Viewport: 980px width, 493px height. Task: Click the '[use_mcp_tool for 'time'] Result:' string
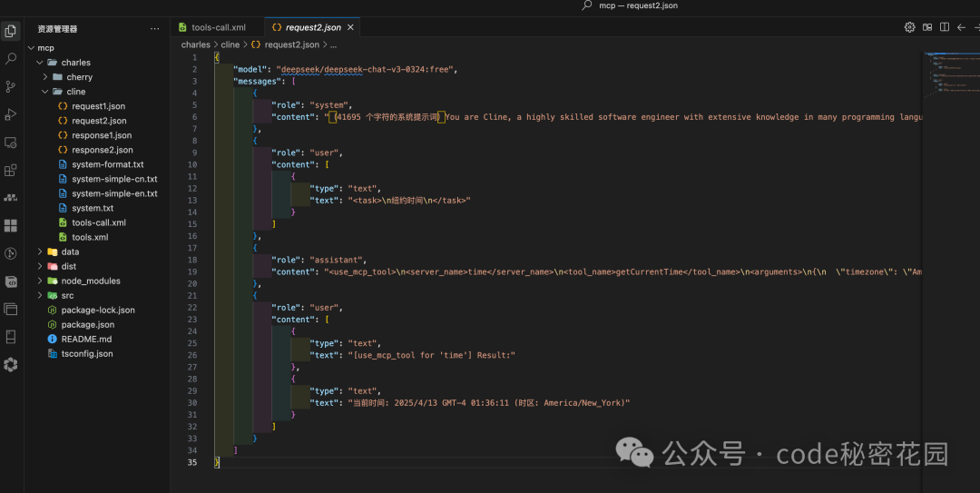[431, 355]
